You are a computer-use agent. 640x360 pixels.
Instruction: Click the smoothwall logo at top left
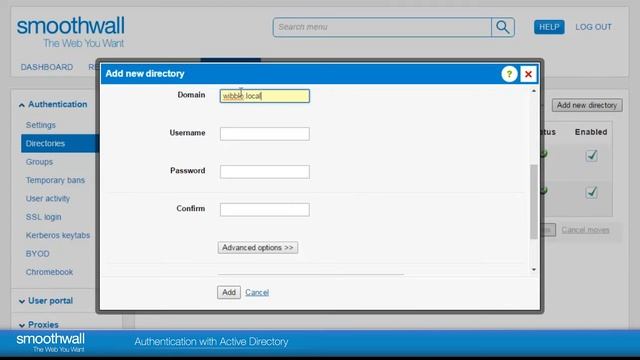click(71, 32)
